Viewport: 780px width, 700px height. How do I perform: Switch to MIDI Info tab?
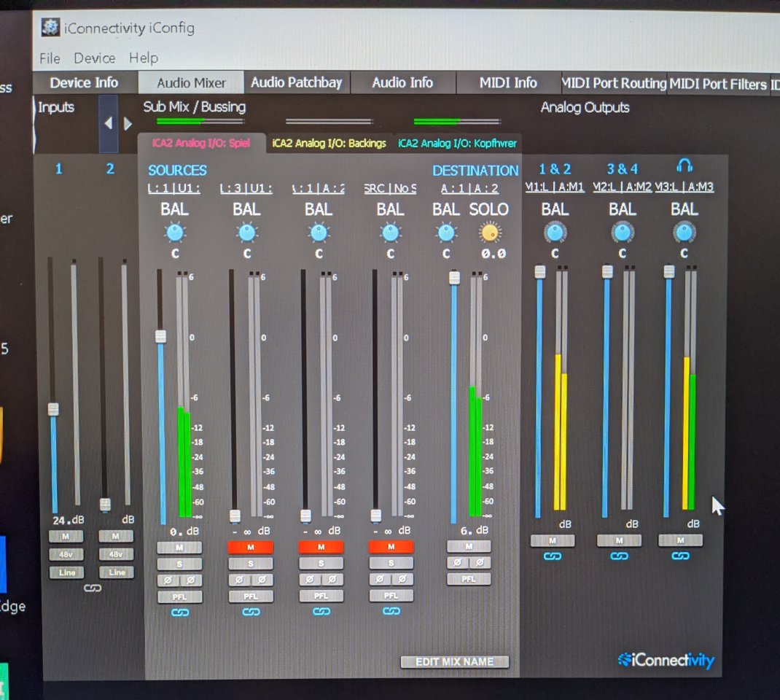pos(508,82)
